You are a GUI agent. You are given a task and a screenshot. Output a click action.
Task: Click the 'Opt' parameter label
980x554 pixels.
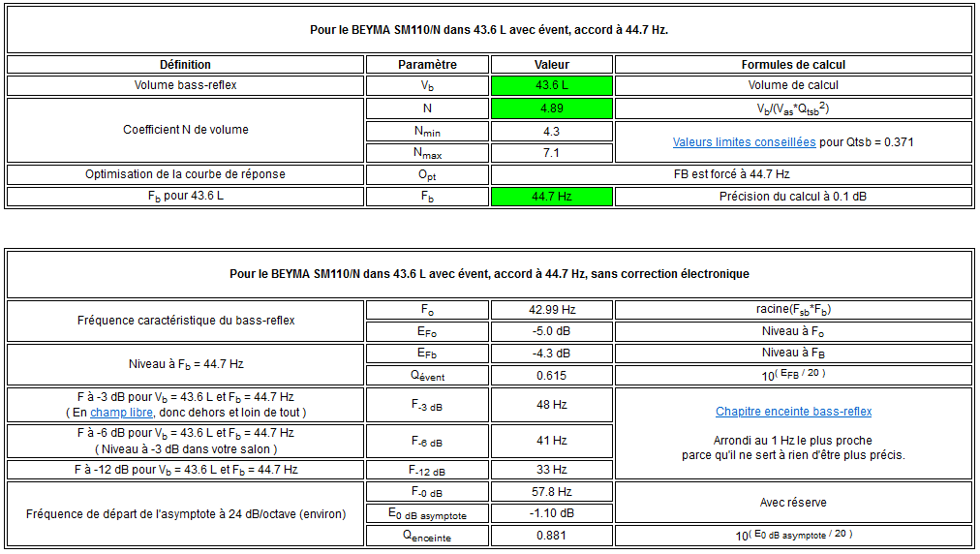pos(427,175)
